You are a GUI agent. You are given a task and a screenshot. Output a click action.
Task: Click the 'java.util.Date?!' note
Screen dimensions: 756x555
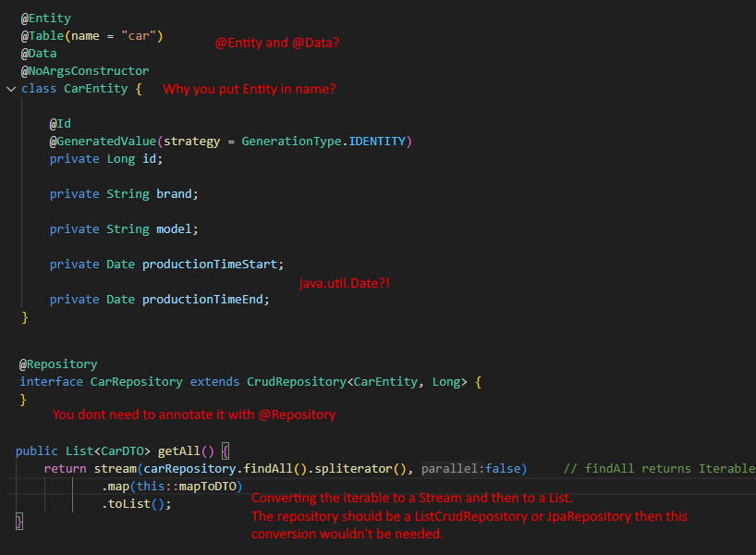pyautogui.click(x=344, y=283)
